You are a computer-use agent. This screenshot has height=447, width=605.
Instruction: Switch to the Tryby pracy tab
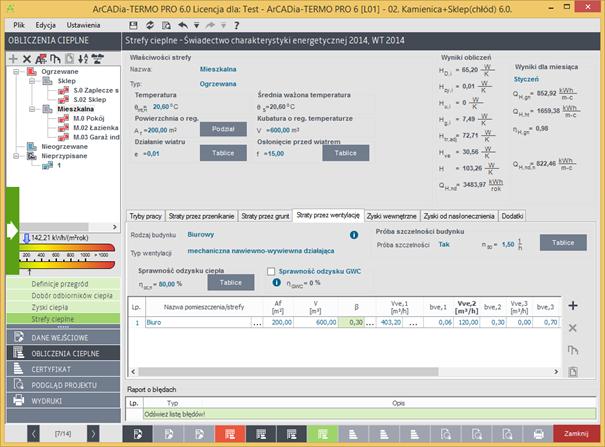[145, 216]
